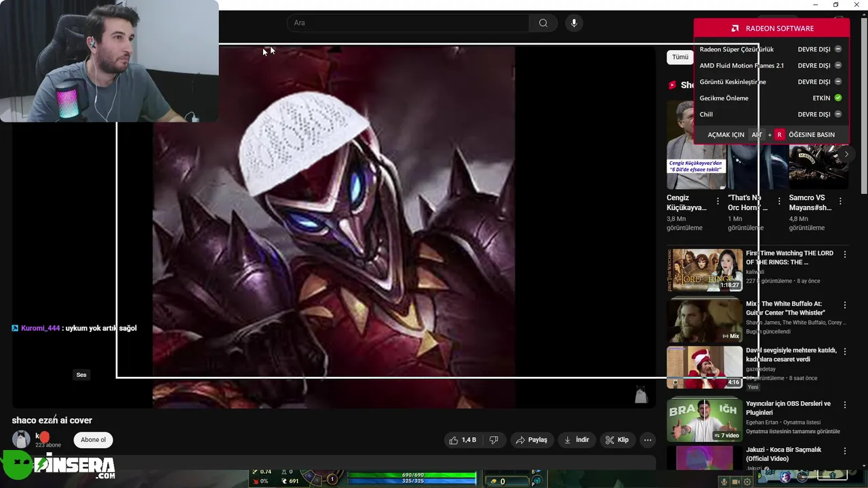Open options for Lord of the Rings video
Screen dimensions: 868x488
click(x=845, y=254)
